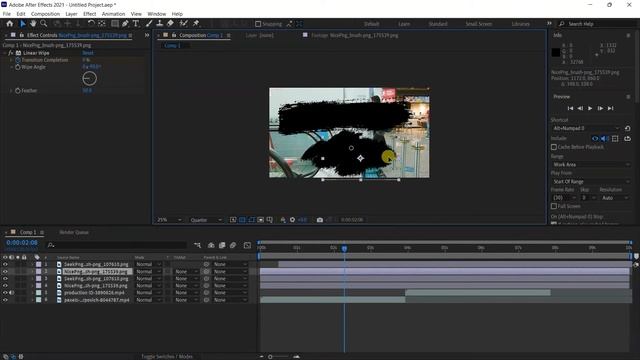Click the timeline layer search field
This screenshot has height=360, width=640.
click(118, 245)
